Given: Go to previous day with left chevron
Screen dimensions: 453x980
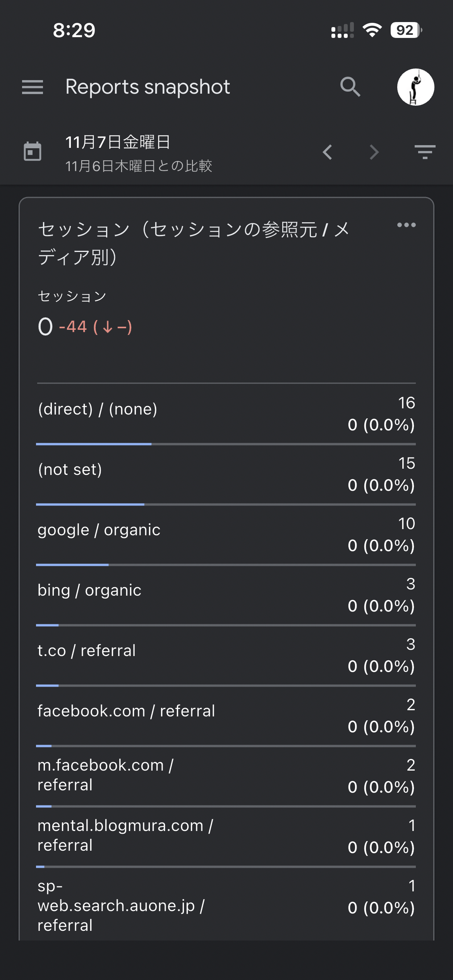Looking at the screenshot, I should pos(328,152).
